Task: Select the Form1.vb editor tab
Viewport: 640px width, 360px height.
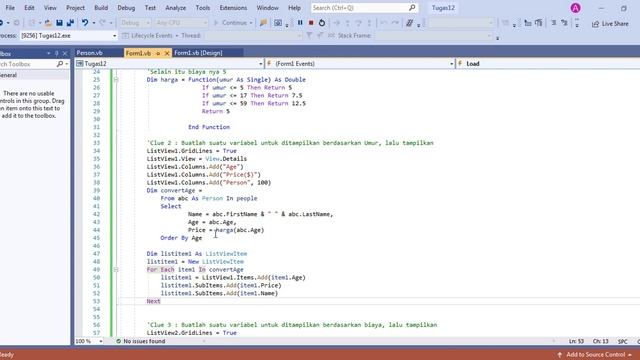Action: click(x=138, y=53)
